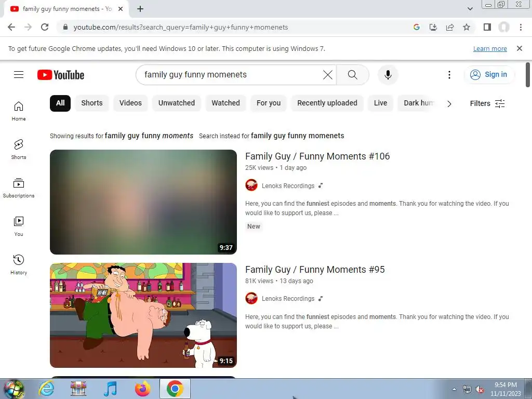Open the YouTube settings three-dot menu

coord(449,75)
